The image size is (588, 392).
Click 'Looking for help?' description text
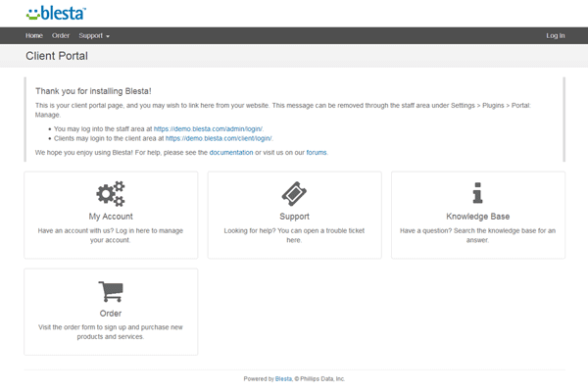click(x=294, y=235)
